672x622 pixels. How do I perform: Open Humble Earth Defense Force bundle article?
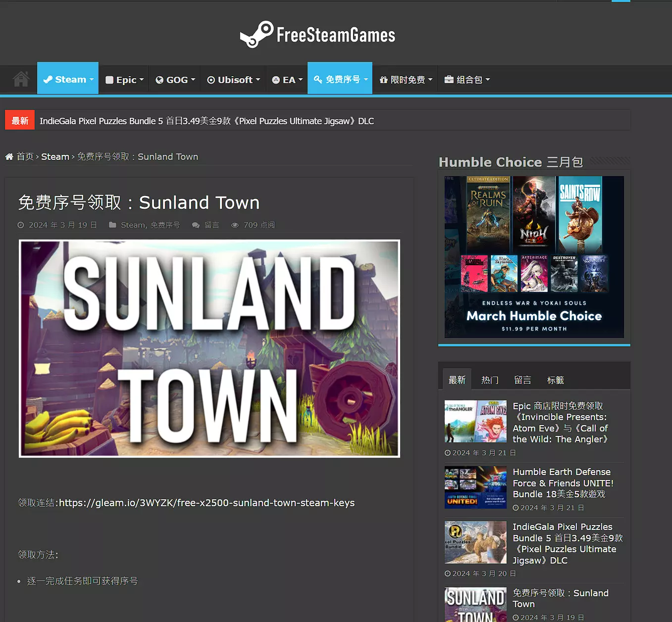tap(563, 483)
